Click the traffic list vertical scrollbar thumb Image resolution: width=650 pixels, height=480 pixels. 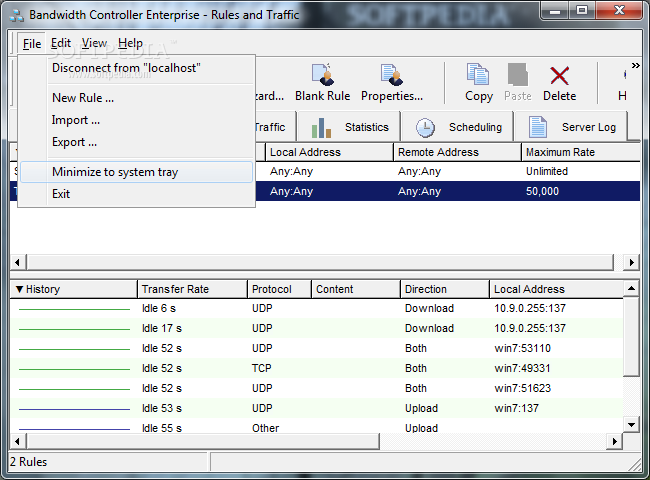[631, 336]
